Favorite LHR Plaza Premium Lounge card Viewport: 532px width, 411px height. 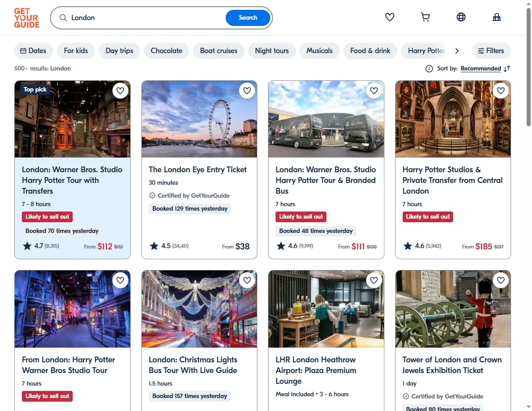(x=374, y=280)
